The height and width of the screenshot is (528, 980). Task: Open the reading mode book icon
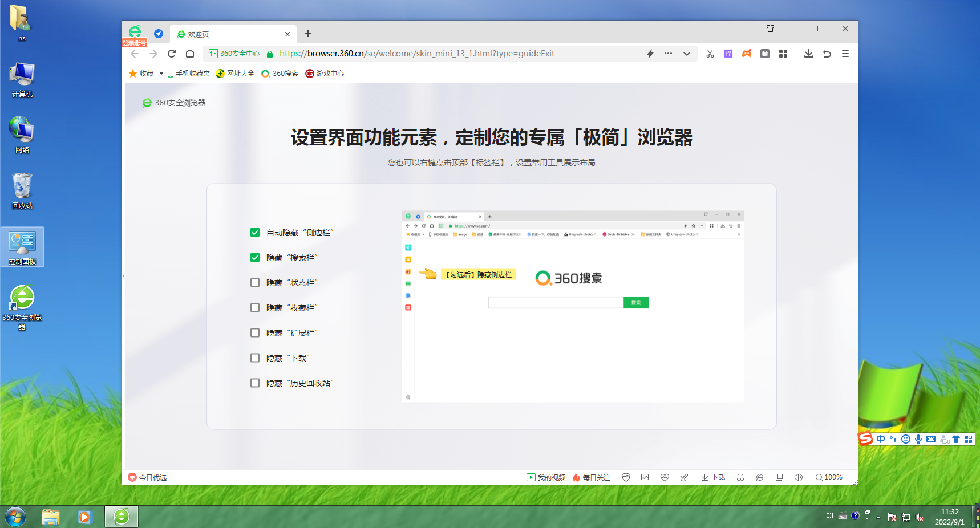765,54
